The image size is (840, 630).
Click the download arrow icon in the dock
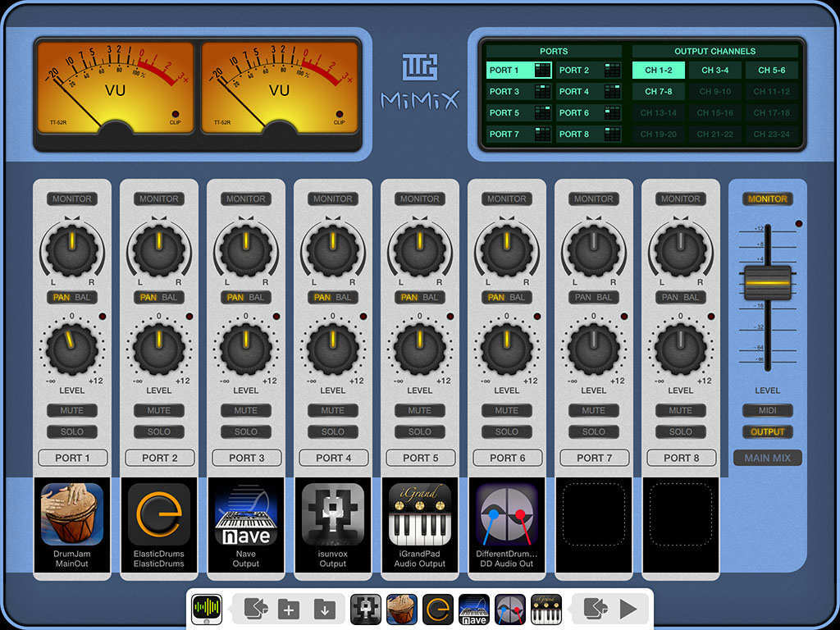[x=323, y=609]
